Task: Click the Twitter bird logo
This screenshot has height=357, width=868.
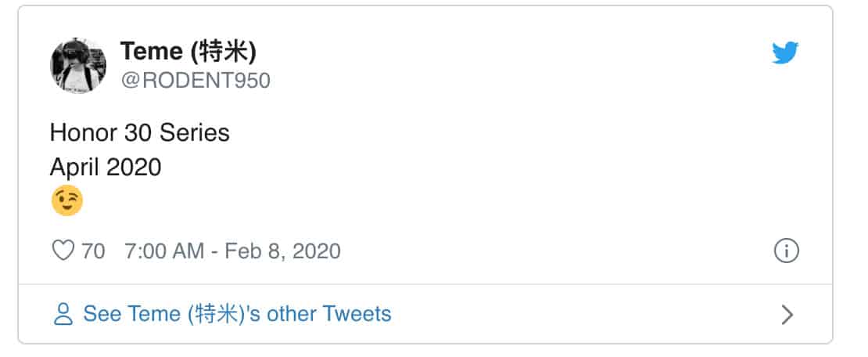Action: click(784, 53)
